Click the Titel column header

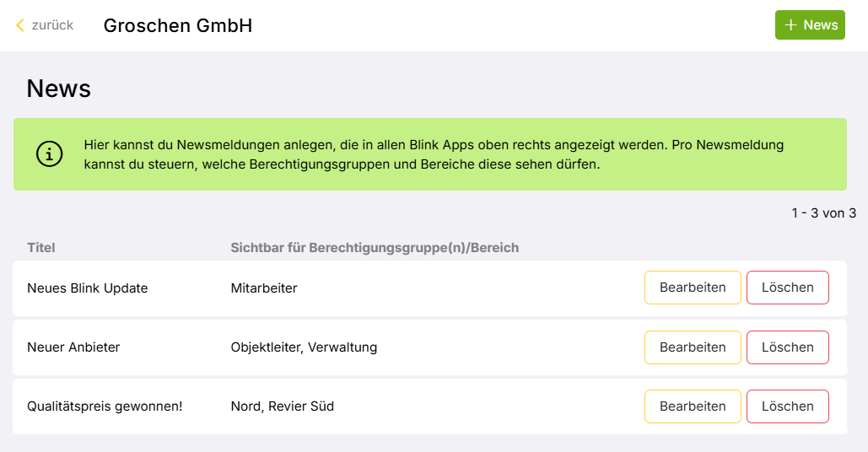tap(41, 248)
